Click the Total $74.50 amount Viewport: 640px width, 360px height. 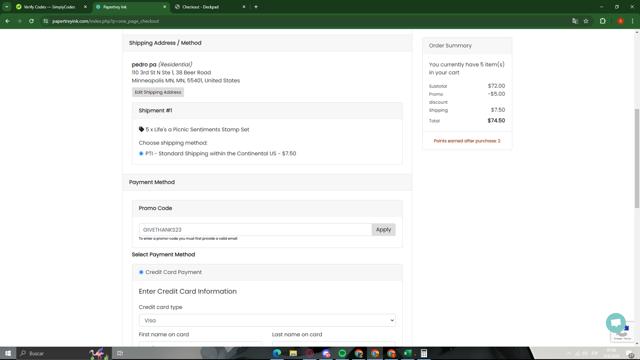point(496,120)
